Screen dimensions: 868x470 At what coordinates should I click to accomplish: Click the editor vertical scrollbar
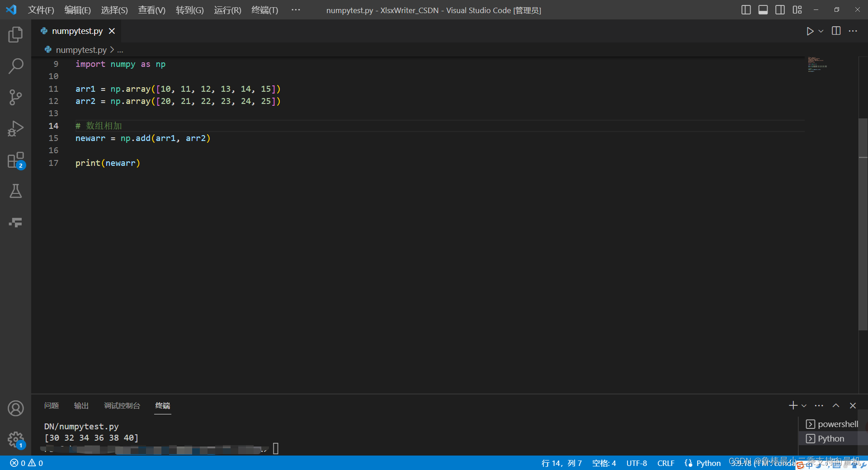(863, 224)
